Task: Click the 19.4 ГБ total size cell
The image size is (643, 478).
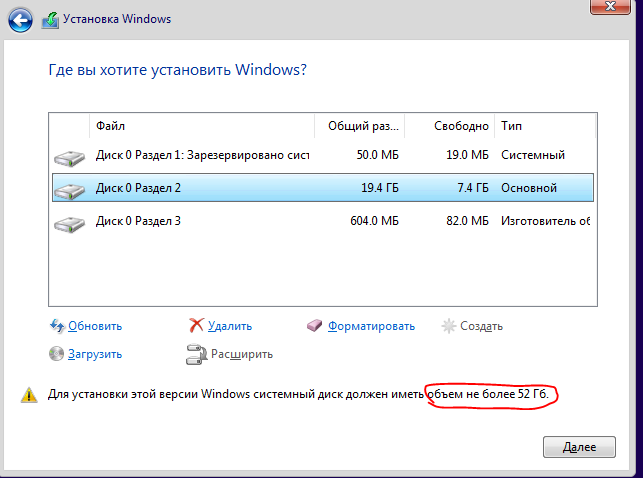Action: tap(380, 188)
